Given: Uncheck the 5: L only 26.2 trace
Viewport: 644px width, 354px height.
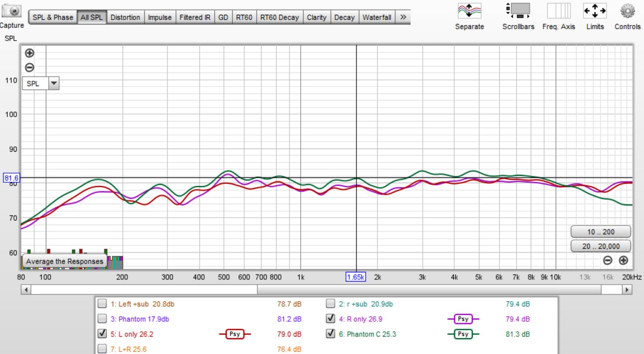Looking at the screenshot, I should (101, 334).
